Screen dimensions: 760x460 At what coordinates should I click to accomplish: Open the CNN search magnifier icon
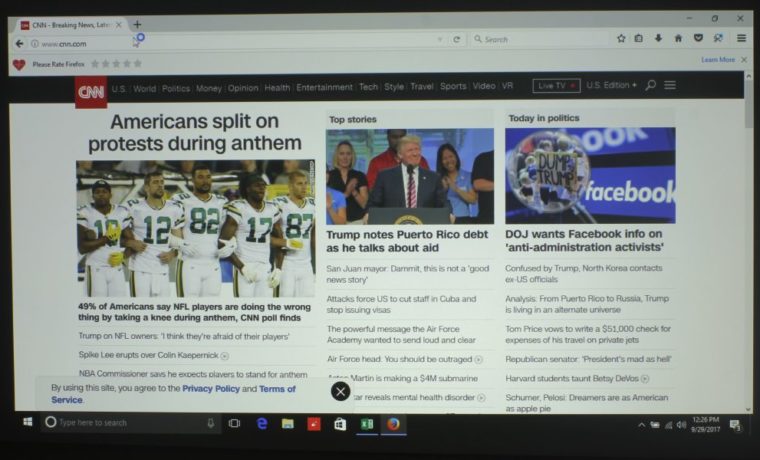click(650, 85)
